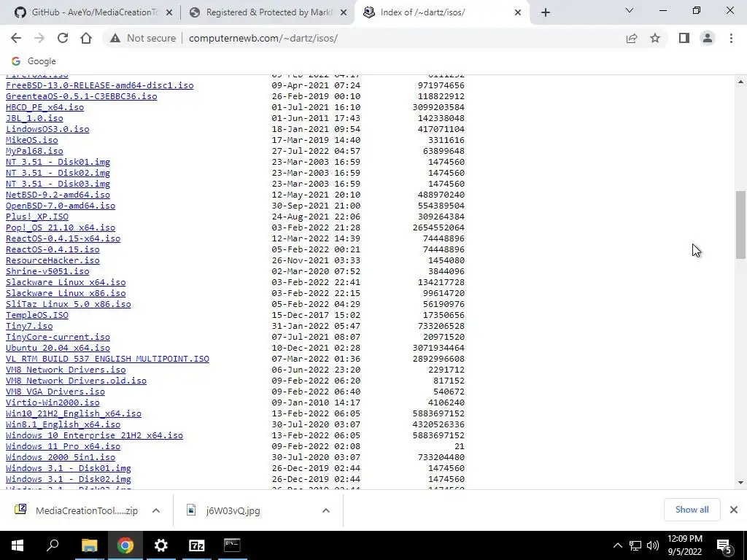
Task: Open the MikeOS.iso link
Action: [x=32, y=140]
